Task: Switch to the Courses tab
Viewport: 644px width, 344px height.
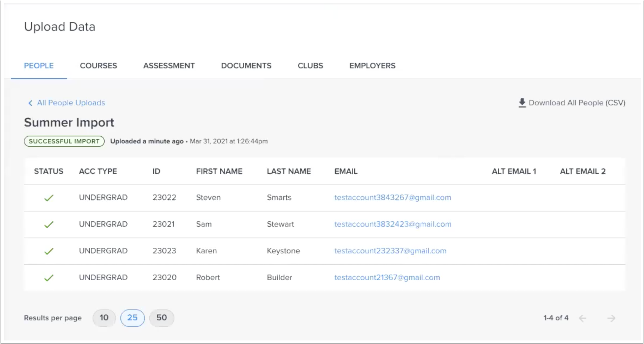Action: point(98,66)
